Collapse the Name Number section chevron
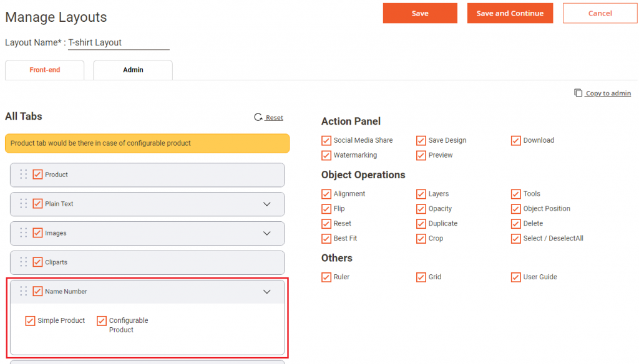639x364 pixels. [x=267, y=291]
